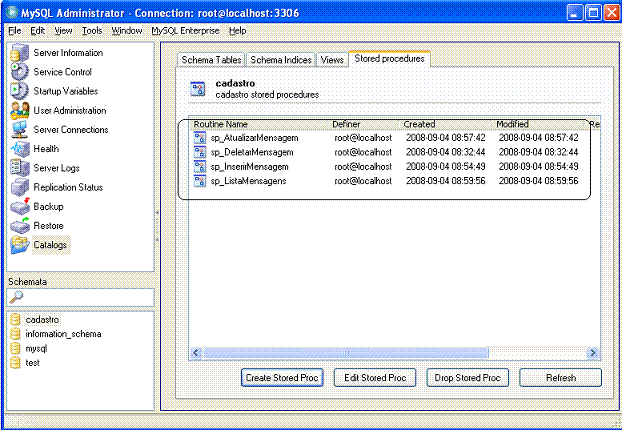Click the sp_InserirMensagem routine icon
The height and width of the screenshot is (430, 622).
pyautogui.click(x=200, y=167)
